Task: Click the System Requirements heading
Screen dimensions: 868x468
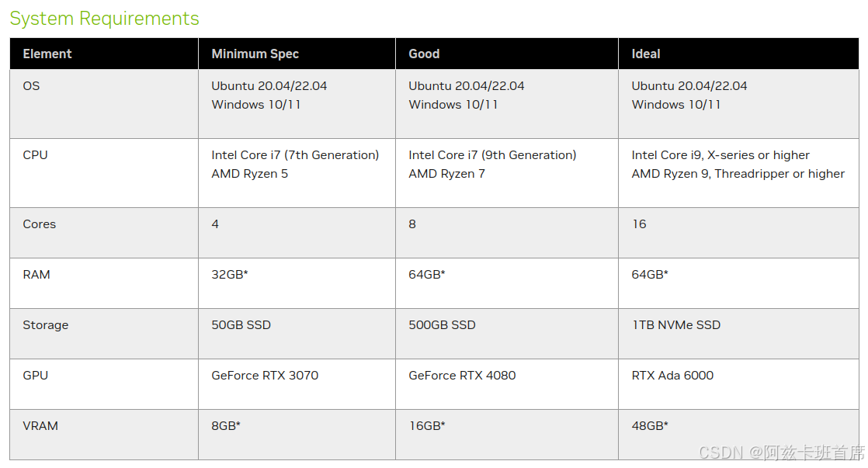Action: (104, 19)
